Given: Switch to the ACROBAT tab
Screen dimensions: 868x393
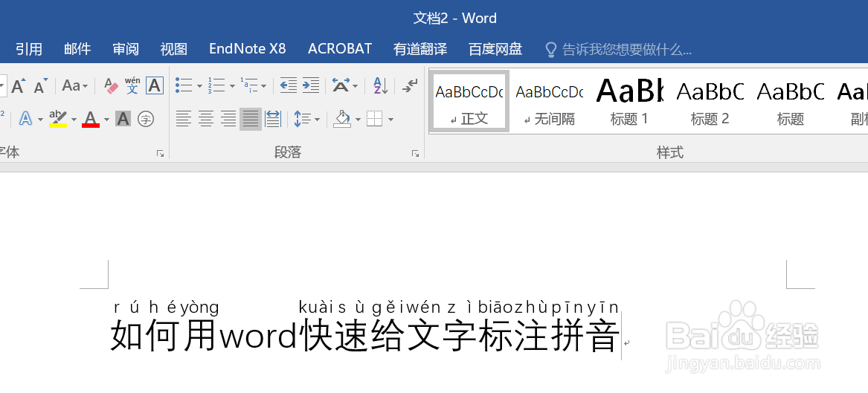Looking at the screenshot, I should [340, 49].
